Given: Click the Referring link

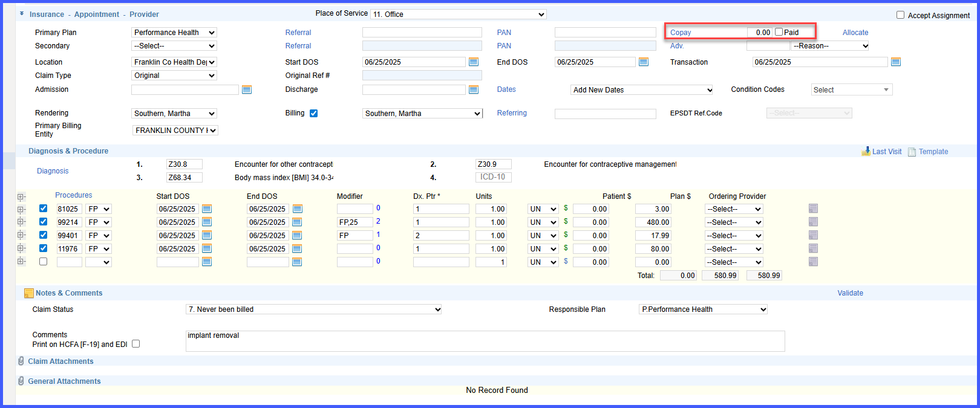Looking at the screenshot, I should [512, 113].
